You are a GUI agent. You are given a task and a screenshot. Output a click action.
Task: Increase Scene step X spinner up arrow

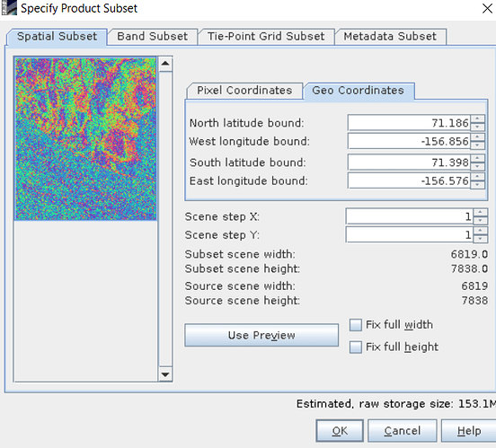click(480, 213)
